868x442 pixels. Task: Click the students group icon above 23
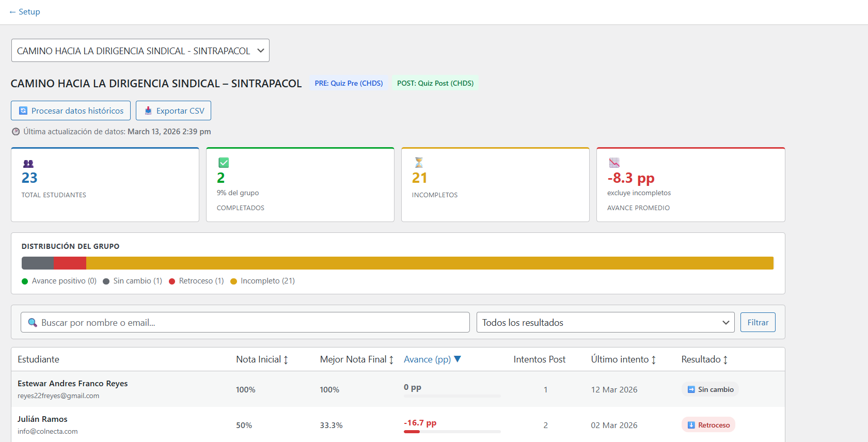(x=28, y=164)
